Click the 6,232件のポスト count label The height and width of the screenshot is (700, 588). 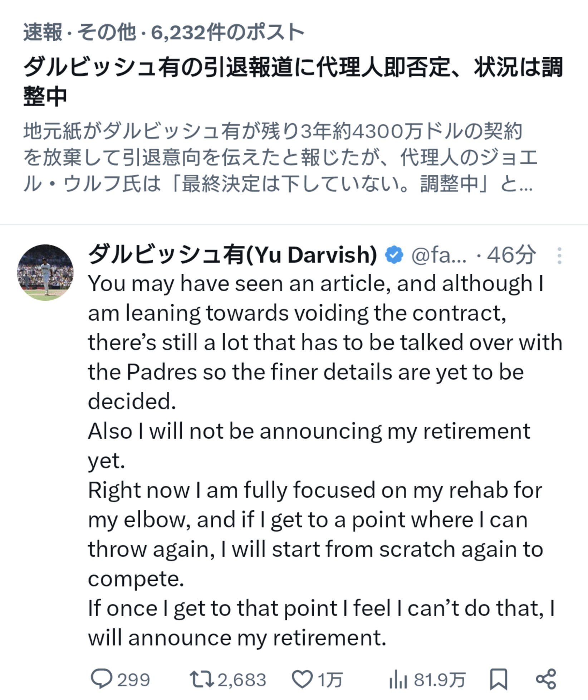pos(227,33)
